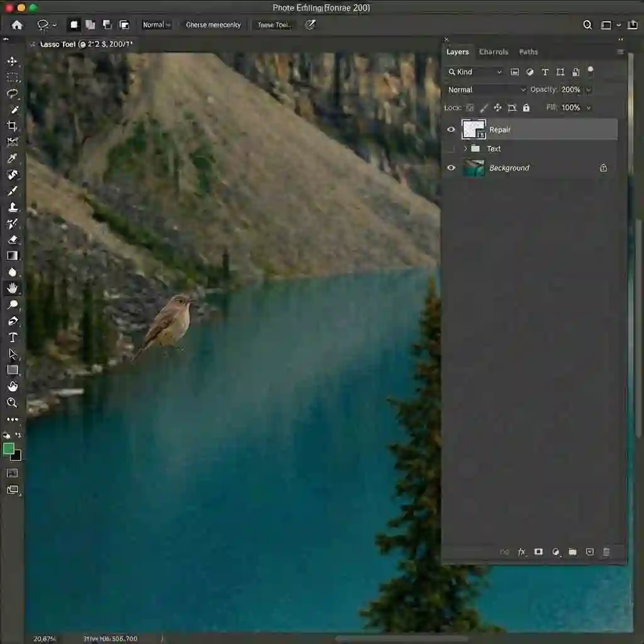The height and width of the screenshot is (644, 644).
Task: Enable visibility for the Text group
Action: [450, 148]
